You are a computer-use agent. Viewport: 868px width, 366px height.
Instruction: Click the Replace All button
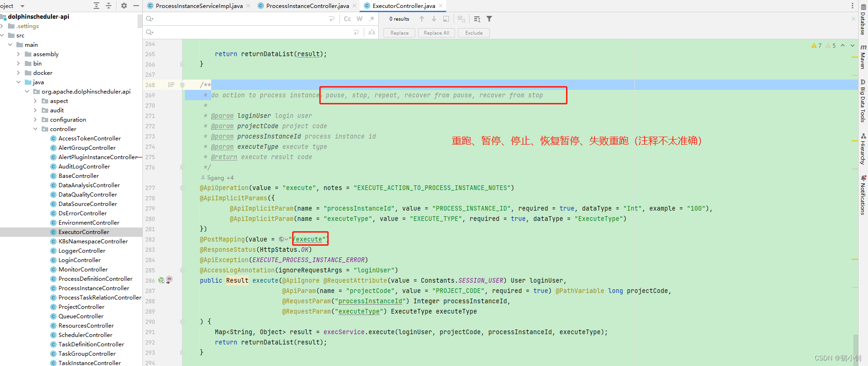pyautogui.click(x=436, y=33)
